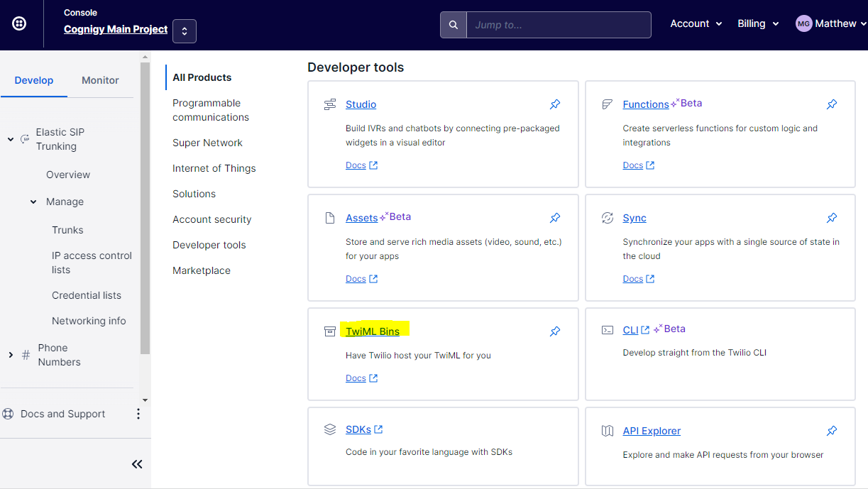Viewport: 868px width, 489px height.
Task: Open the CLI external link
Action: pyautogui.click(x=636, y=330)
